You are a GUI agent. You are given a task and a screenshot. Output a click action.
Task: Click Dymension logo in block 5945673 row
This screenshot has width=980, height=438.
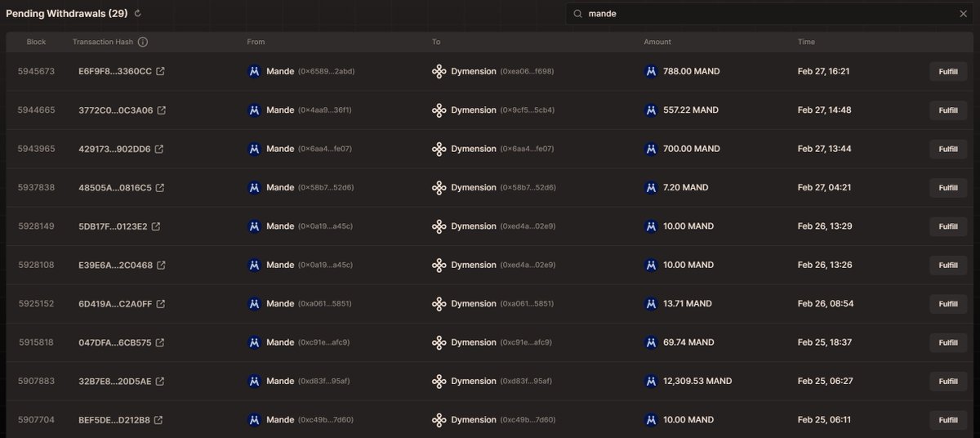click(x=439, y=71)
